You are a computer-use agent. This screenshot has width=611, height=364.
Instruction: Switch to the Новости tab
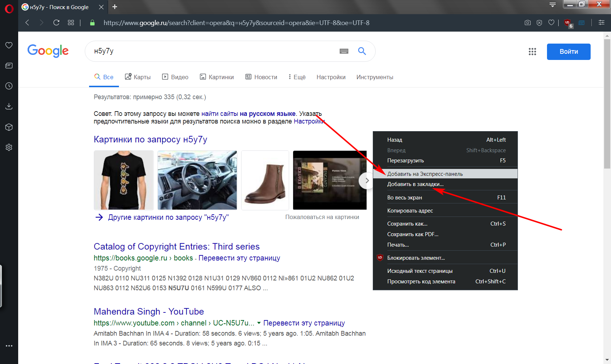[x=261, y=77]
